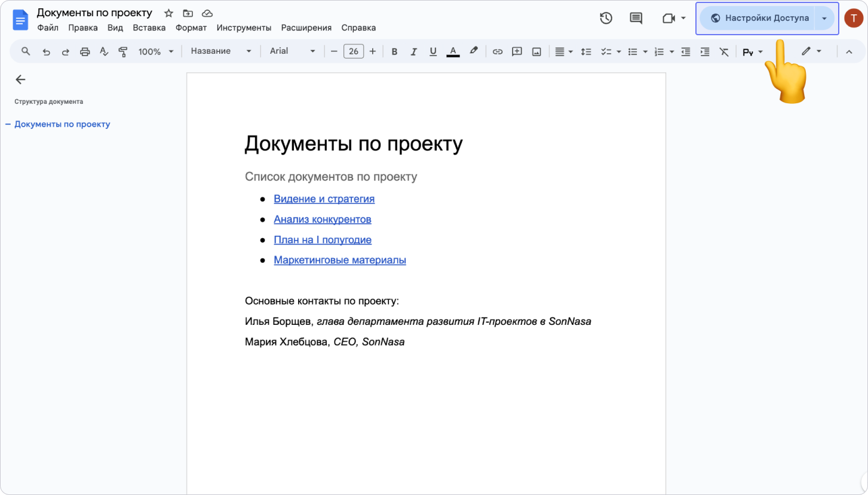Viewport: 868px width, 495px height.
Task: Click the spell check icon
Action: pyautogui.click(x=104, y=52)
